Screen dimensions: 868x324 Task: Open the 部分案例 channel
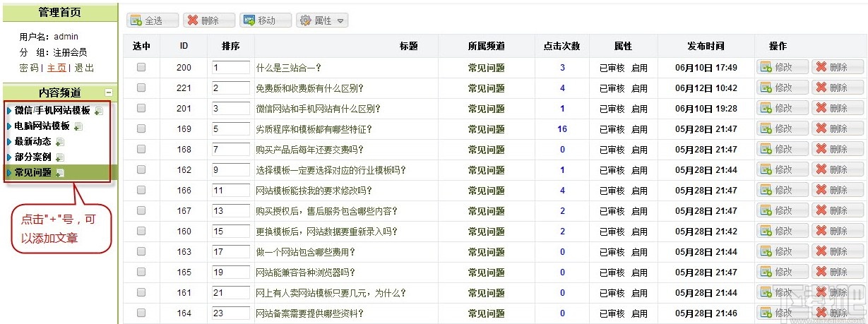(32, 157)
